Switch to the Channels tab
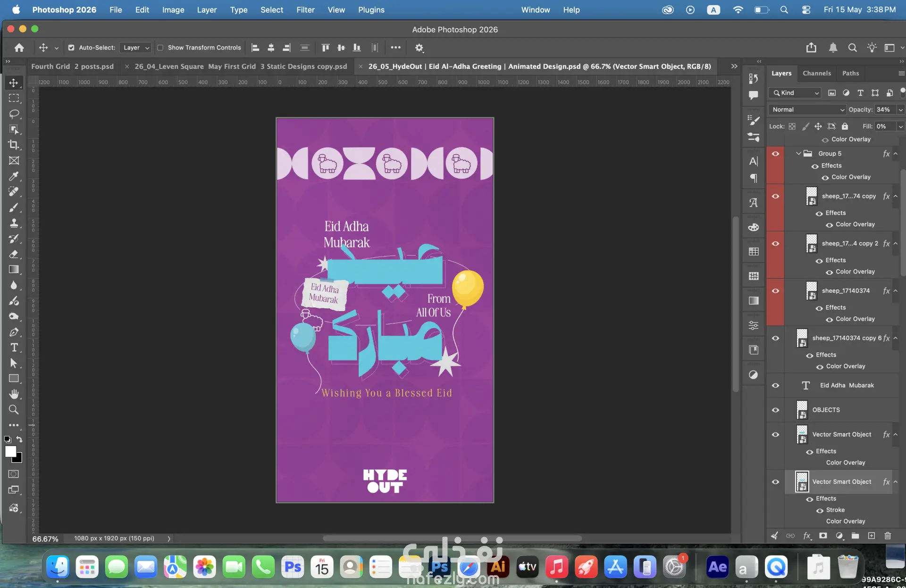Viewport: 906px width, 588px height. [x=816, y=73]
